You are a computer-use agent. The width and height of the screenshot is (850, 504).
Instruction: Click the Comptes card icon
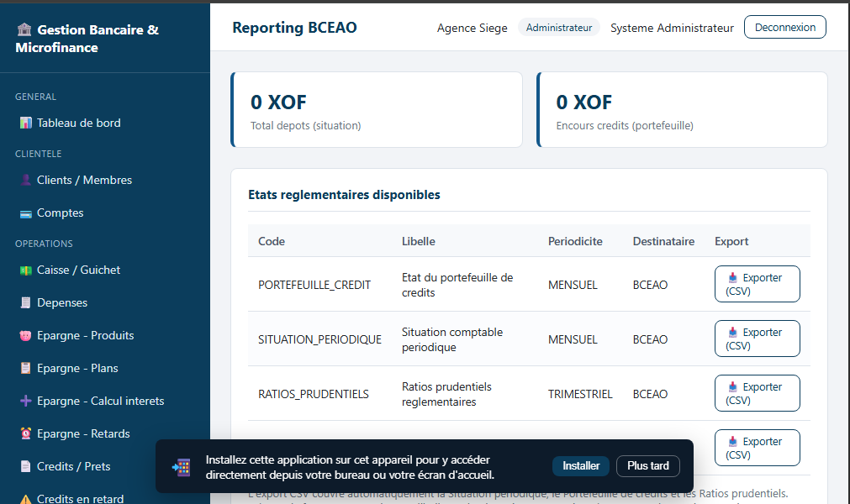25,213
